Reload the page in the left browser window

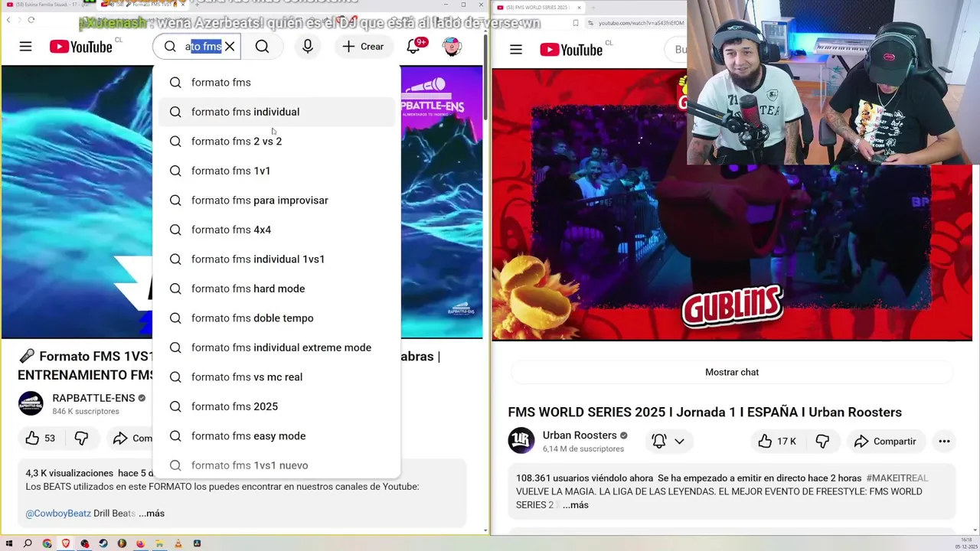click(31, 20)
